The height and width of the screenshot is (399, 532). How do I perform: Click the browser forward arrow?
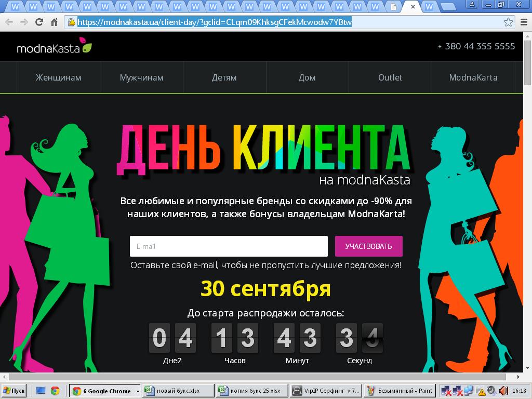pos(24,22)
